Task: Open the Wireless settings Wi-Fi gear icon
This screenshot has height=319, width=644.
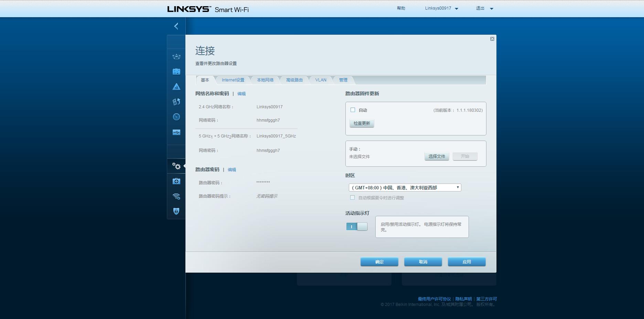Action: (x=176, y=196)
